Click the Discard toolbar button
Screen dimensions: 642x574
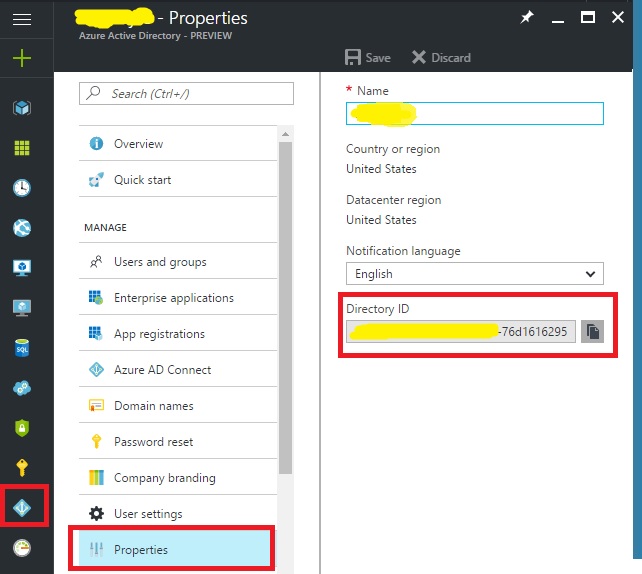coord(441,57)
